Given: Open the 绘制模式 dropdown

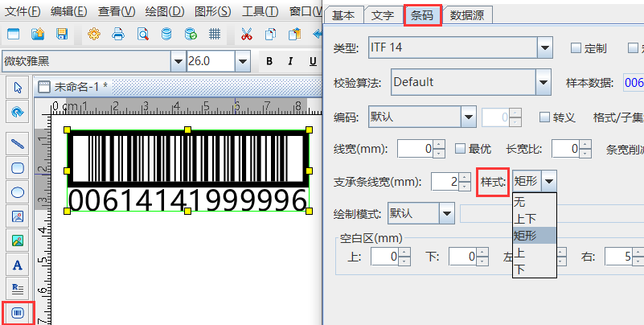Looking at the screenshot, I should (x=448, y=213).
